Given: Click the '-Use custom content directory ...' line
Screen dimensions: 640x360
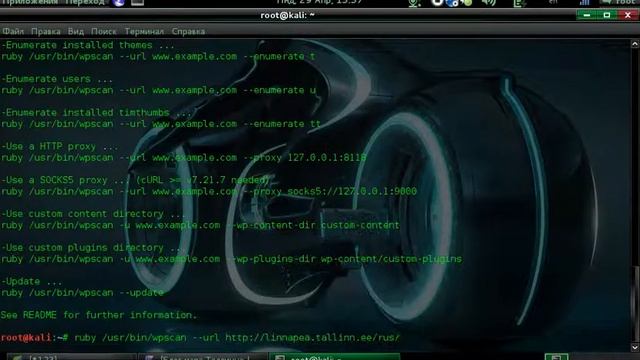Looking at the screenshot, I should pos(93,214).
